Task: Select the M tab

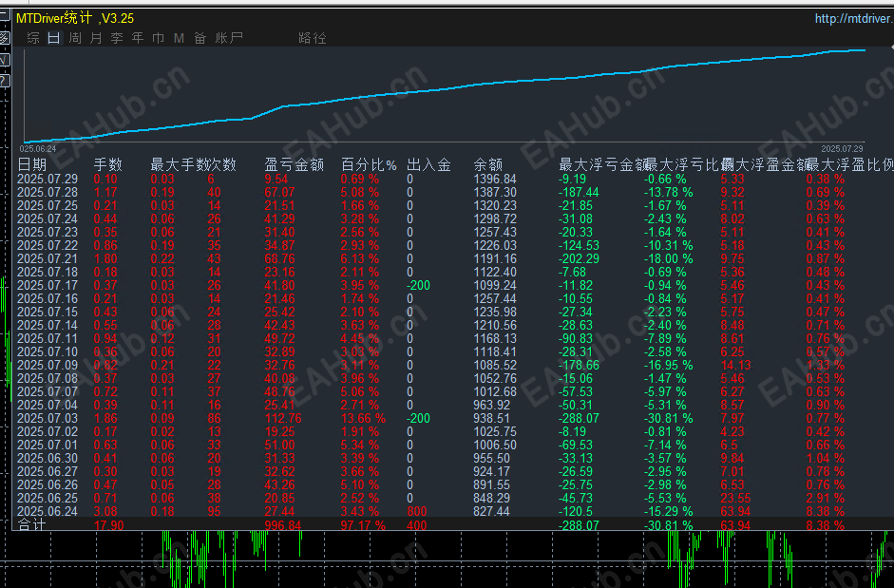Action: tap(179, 38)
